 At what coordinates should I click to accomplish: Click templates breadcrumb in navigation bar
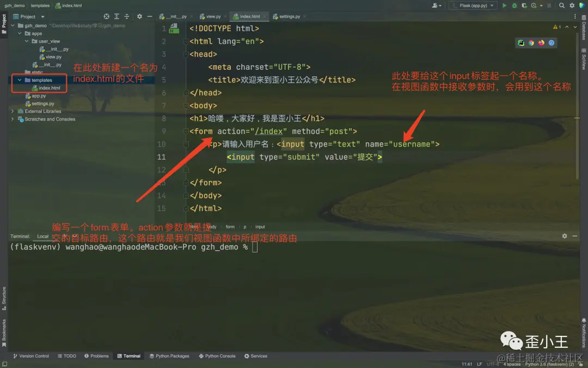(40, 5)
